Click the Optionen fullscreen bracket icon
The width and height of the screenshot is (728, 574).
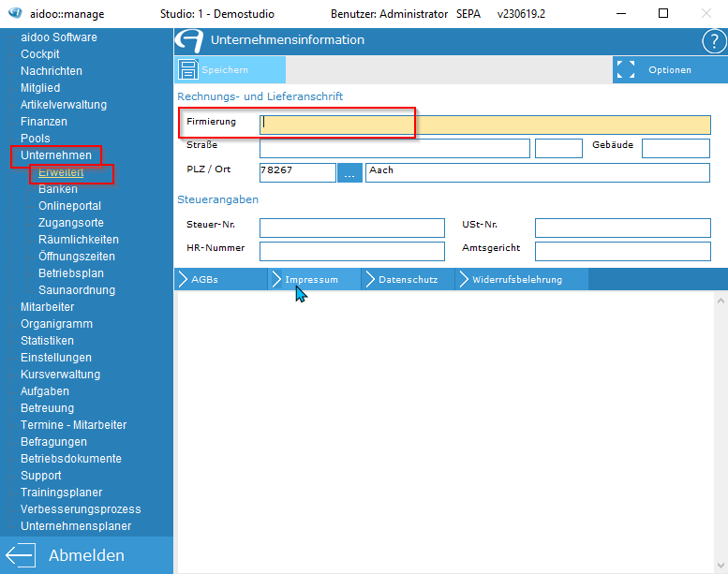point(626,70)
